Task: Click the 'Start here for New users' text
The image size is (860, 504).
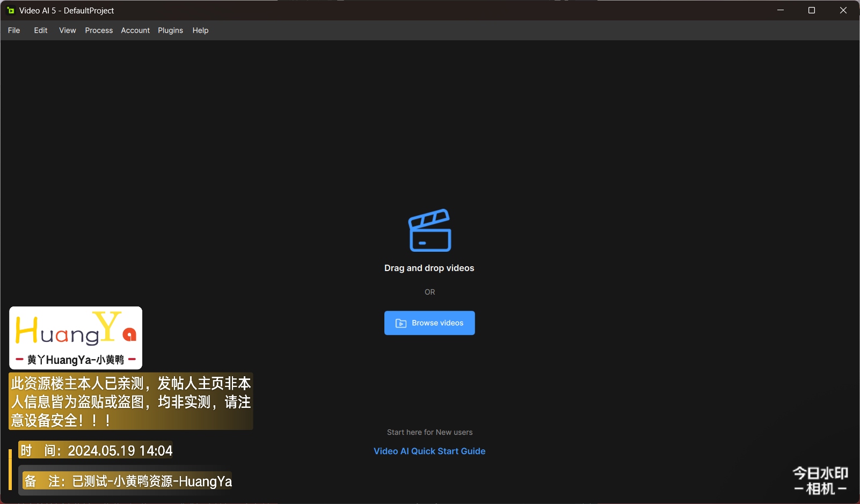Action: pyautogui.click(x=430, y=432)
